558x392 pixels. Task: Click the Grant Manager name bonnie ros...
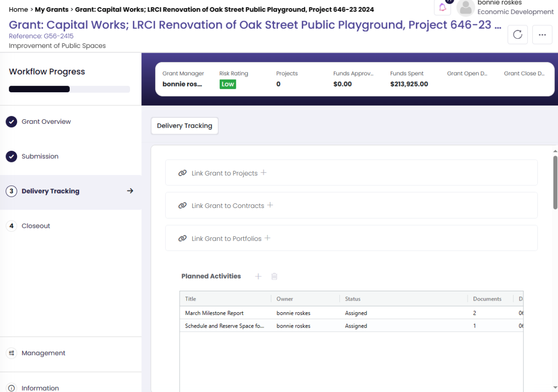[x=182, y=84]
